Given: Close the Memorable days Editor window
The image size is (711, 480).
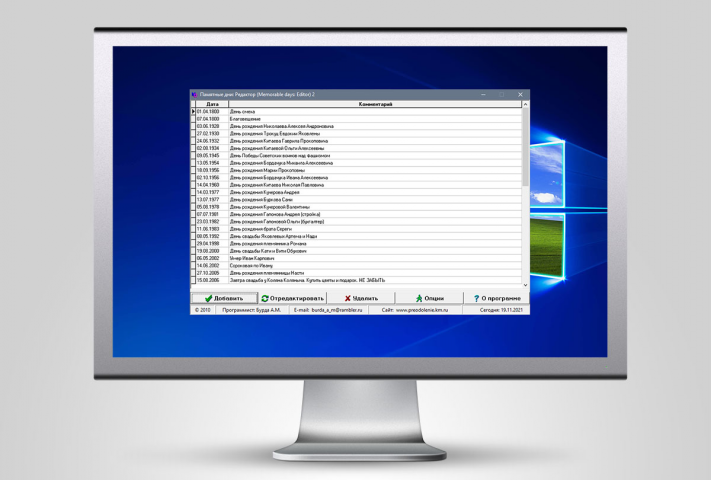Looking at the screenshot, I should tap(520, 94).
